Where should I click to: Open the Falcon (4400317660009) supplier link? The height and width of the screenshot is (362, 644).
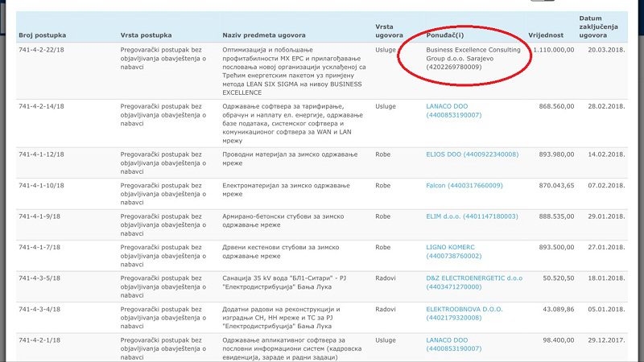[464, 186]
